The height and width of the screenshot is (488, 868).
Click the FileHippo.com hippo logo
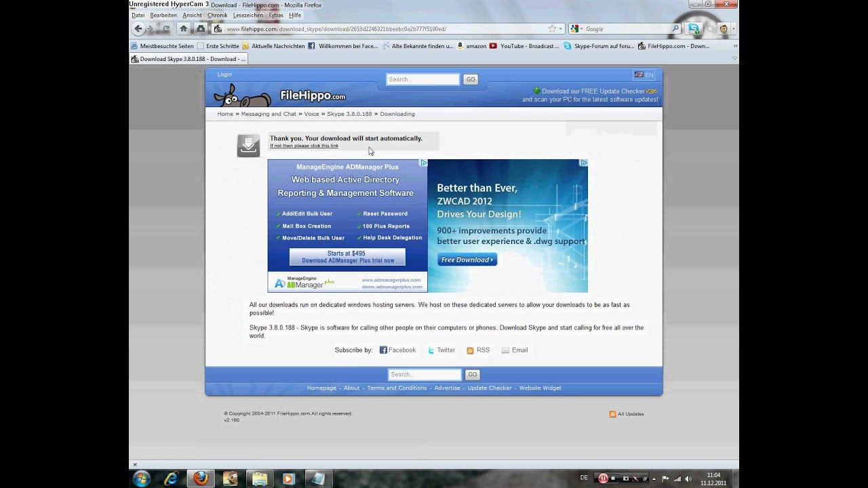pyautogui.click(x=279, y=95)
